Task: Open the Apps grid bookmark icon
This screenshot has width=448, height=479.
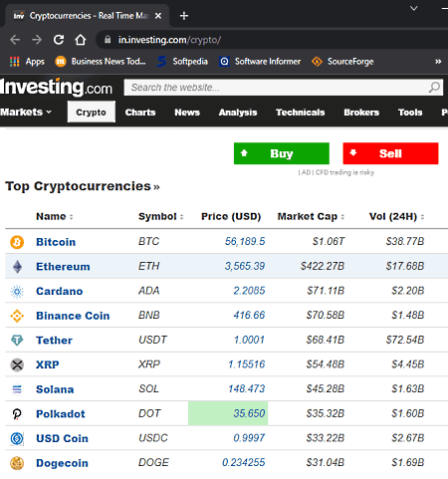Action: tap(14, 62)
